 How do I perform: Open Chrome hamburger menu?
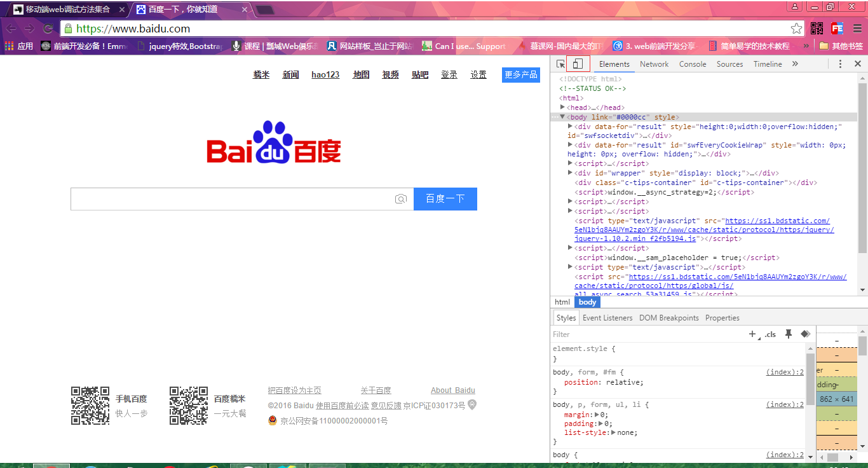(857, 29)
